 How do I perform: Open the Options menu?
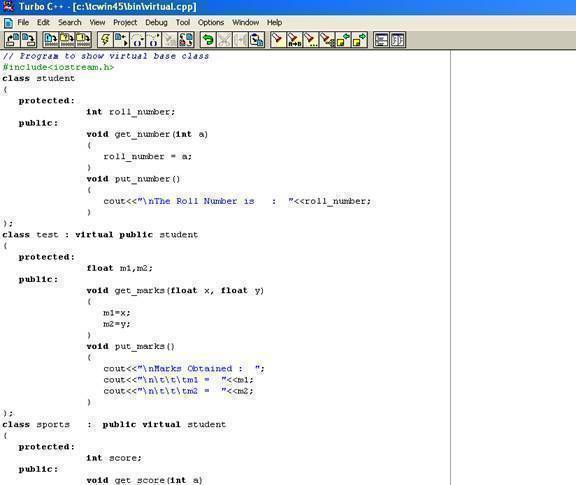[210, 22]
